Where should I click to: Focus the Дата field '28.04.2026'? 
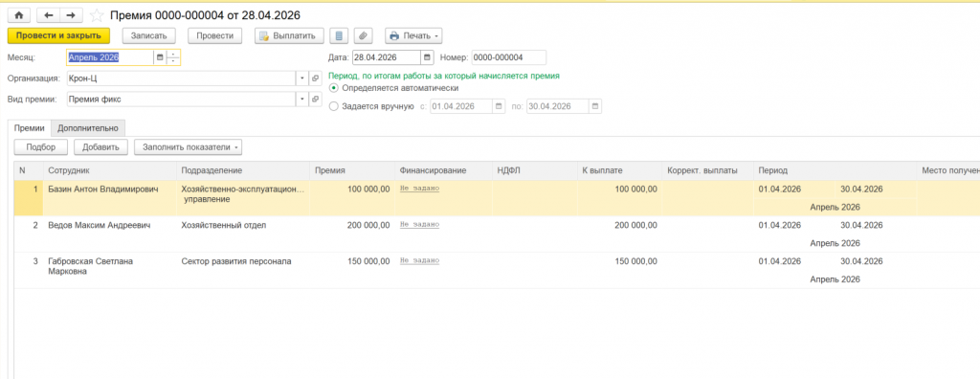387,57
